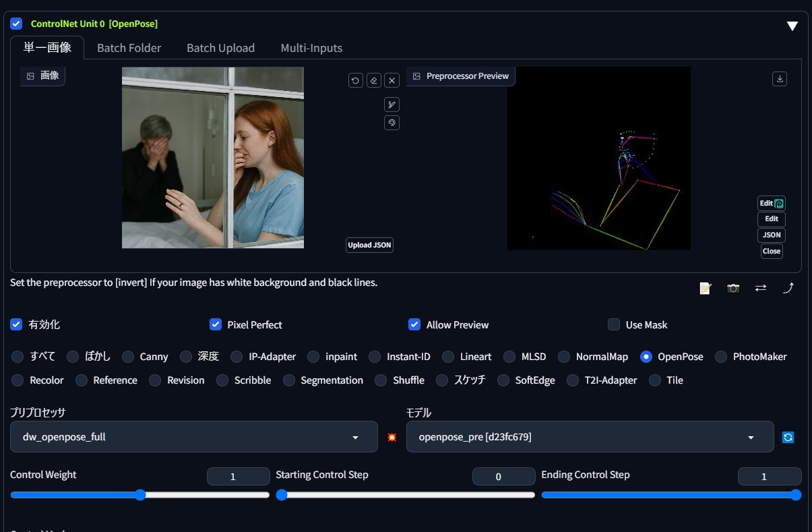Viewport: 812px width, 532px height.
Task: Select the OpenPose radio button
Action: tap(646, 357)
